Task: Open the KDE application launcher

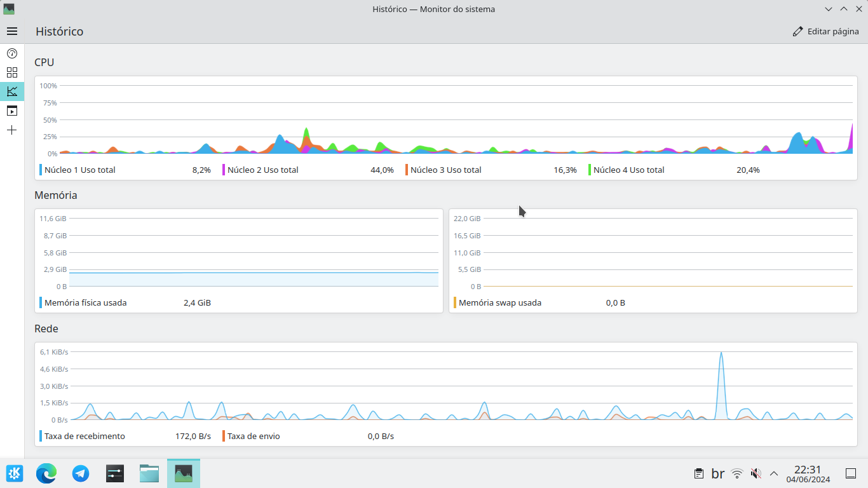Action: (x=15, y=473)
